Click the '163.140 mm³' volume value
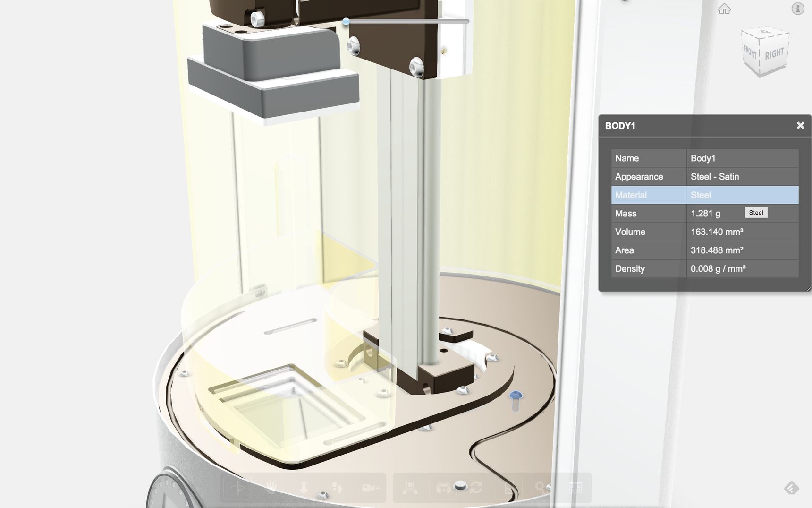The height and width of the screenshot is (508, 812). (717, 232)
